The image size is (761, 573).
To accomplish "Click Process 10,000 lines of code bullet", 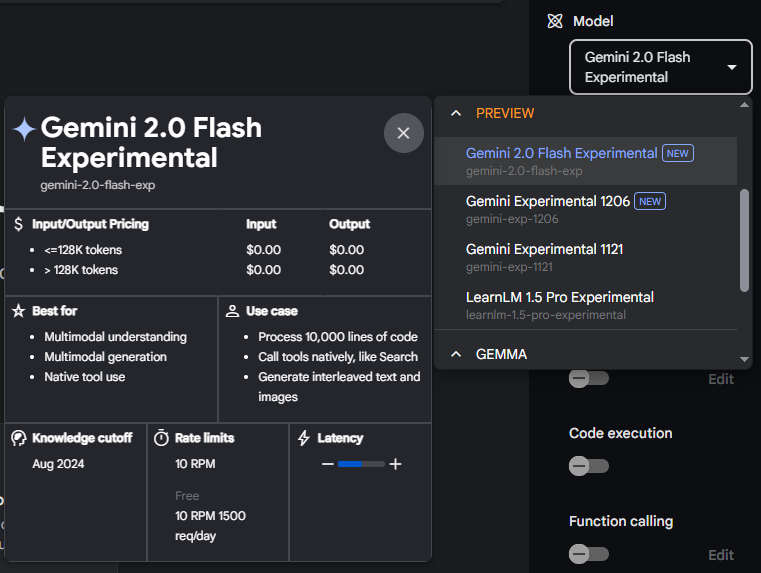I will [338, 337].
